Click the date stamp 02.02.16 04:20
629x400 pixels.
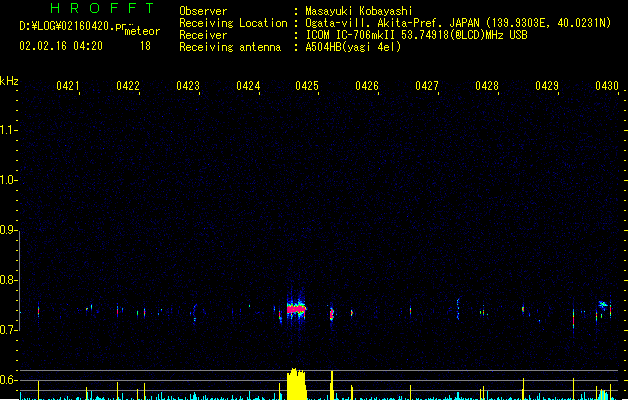point(61,46)
